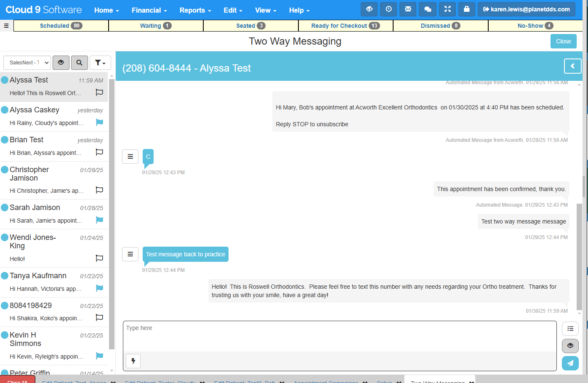Open the Reports menu
The width and height of the screenshot is (588, 383).
pyautogui.click(x=195, y=10)
